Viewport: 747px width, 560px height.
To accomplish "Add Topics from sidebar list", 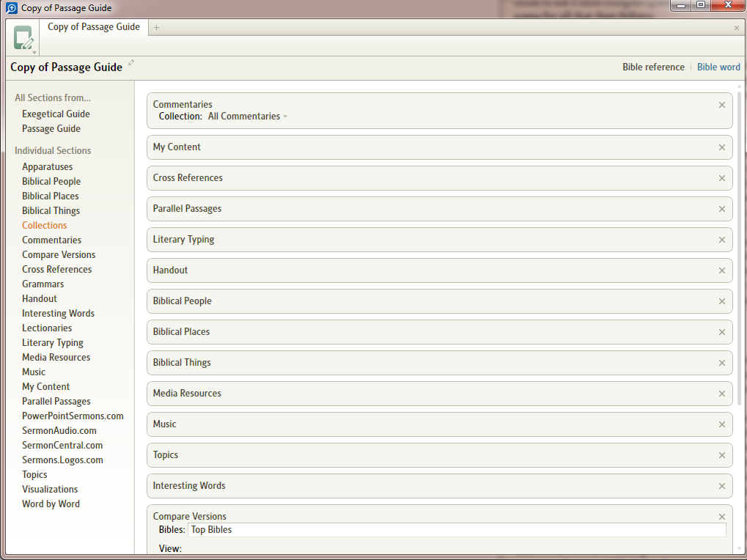I will [x=34, y=475].
